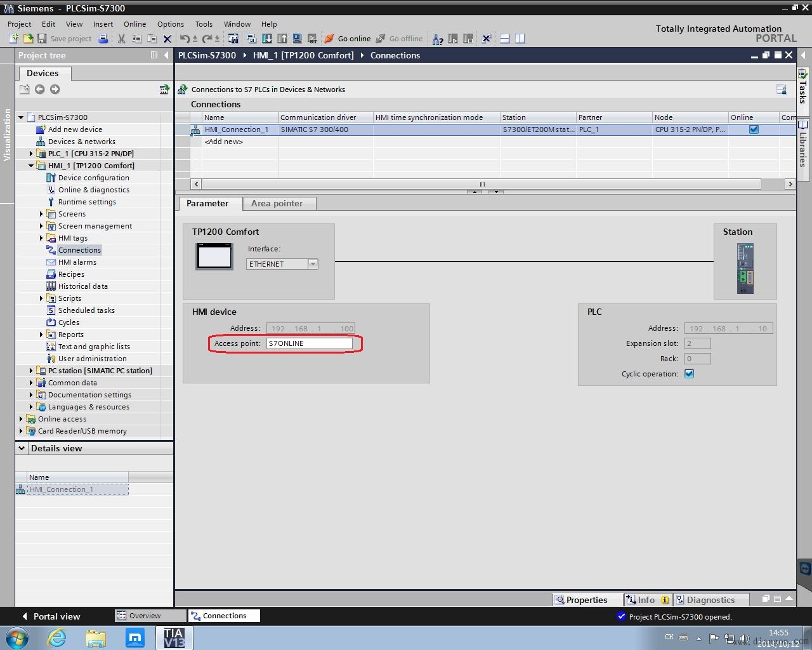Switch to the Area pointer tab
Viewport: 812px width, 650px height.
coord(277,204)
